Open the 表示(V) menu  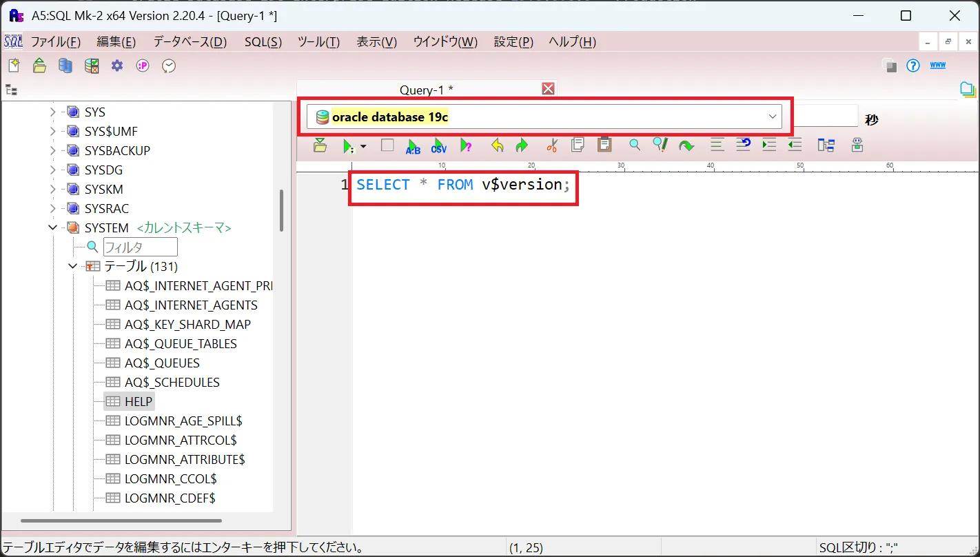(376, 42)
